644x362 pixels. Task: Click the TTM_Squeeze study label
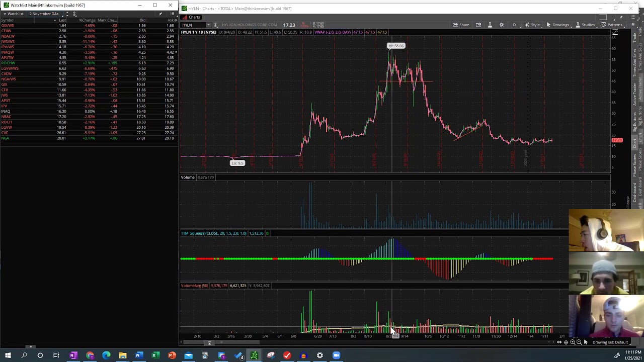pos(214,233)
